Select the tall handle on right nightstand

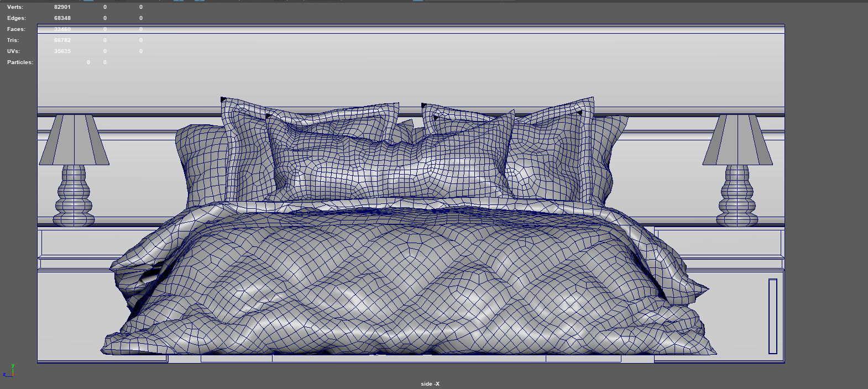pos(773,316)
